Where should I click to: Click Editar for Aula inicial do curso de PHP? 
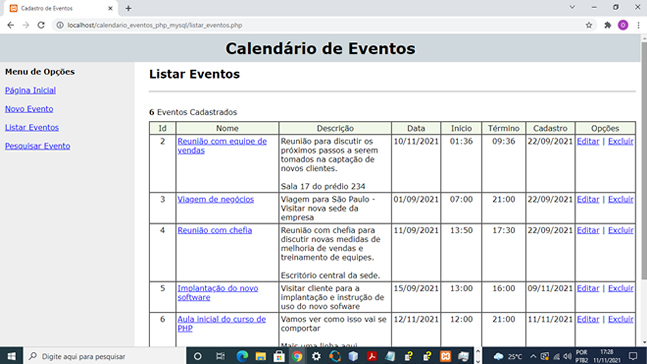(x=588, y=319)
